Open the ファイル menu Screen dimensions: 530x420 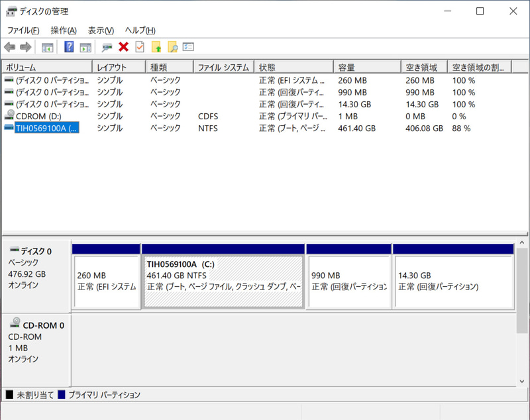coord(22,30)
